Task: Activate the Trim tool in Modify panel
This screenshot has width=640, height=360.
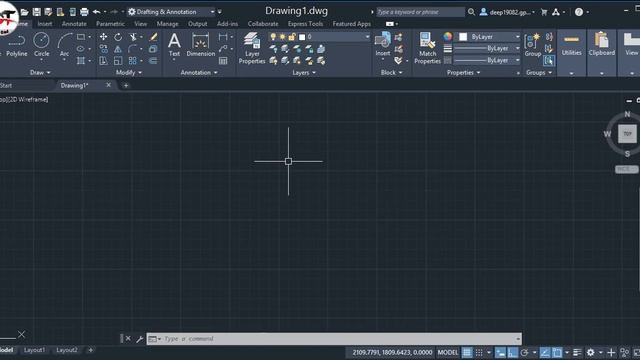Action: point(133,37)
